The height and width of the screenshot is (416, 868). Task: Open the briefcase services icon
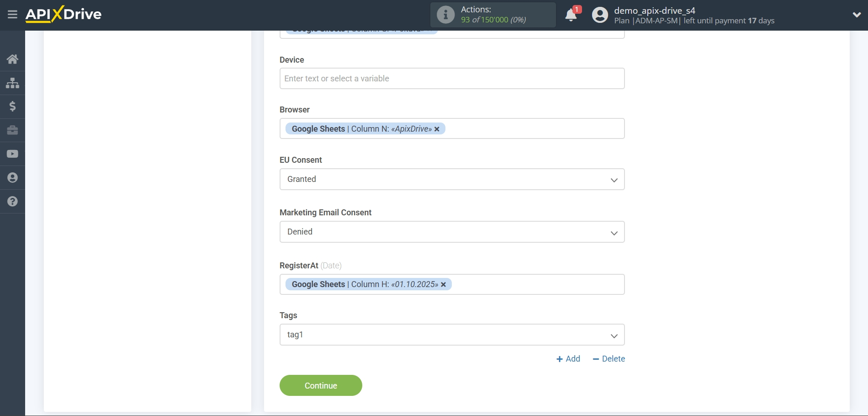coord(12,130)
